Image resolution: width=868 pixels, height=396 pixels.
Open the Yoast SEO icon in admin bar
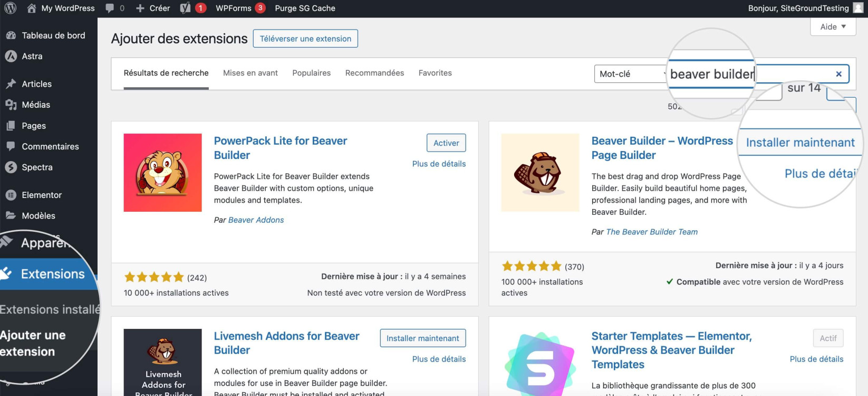coord(185,8)
